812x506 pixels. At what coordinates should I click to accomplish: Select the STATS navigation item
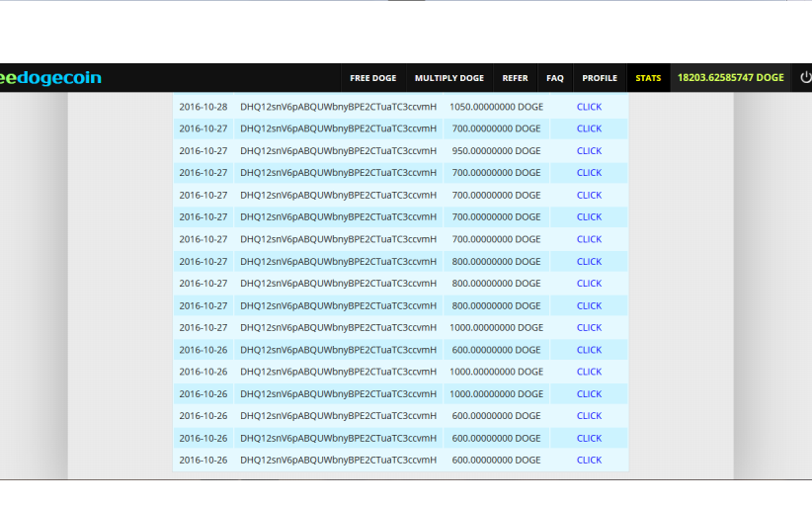click(648, 78)
